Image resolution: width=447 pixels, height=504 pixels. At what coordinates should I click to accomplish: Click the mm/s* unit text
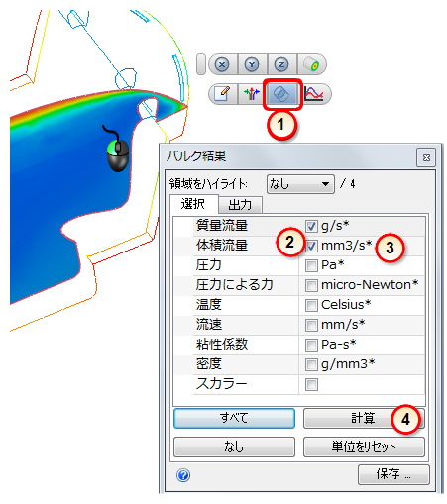(x=343, y=325)
